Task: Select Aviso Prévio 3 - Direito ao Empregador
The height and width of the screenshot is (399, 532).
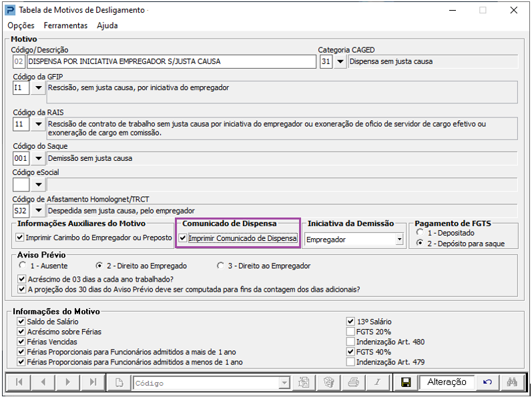Action: point(220,266)
